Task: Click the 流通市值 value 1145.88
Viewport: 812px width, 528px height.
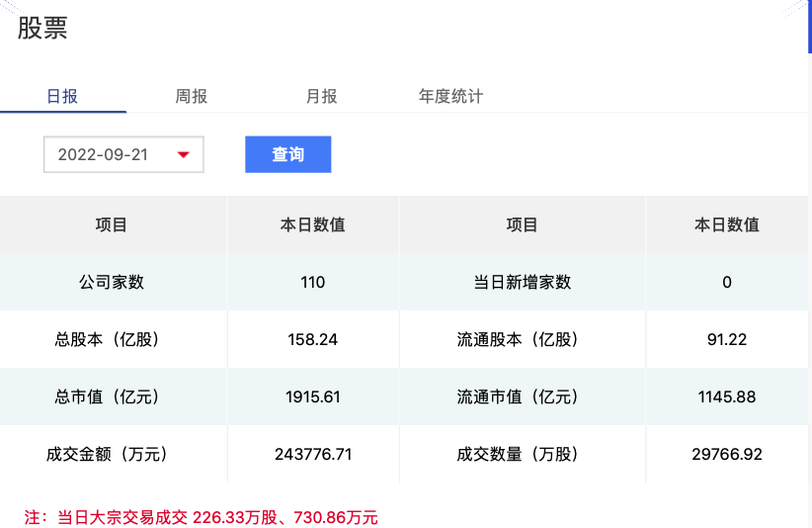Action: point(727,396)
